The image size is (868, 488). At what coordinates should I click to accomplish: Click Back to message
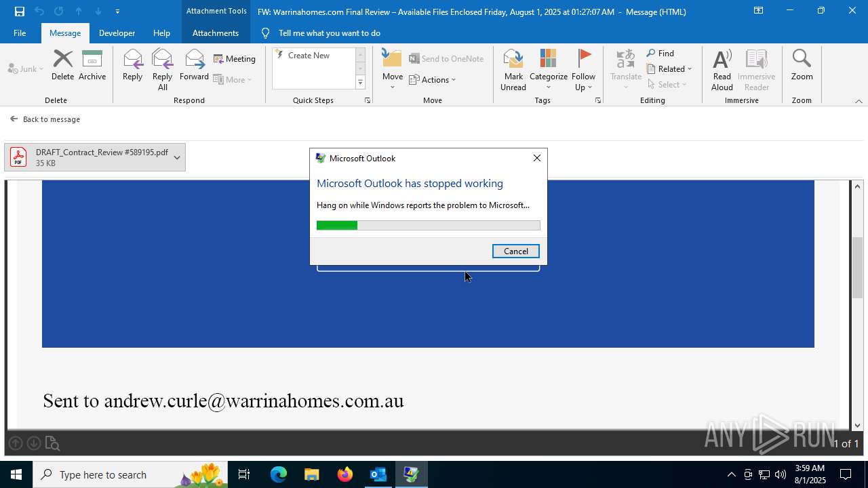(x=45, y=119)
